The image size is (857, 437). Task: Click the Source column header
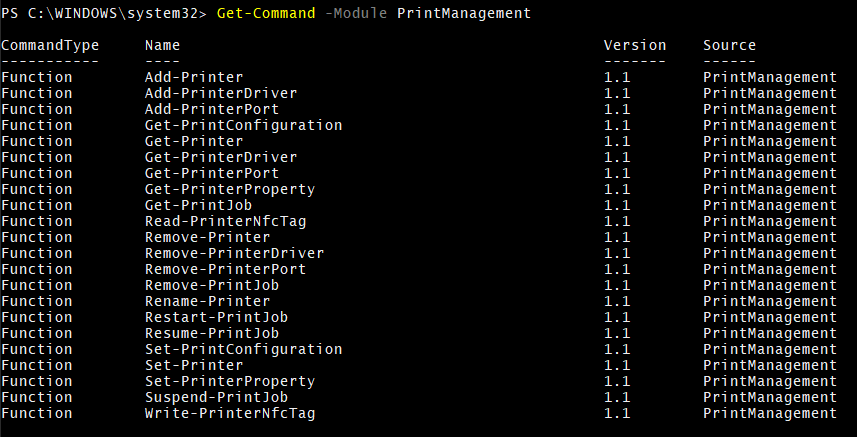tap(730, 45)
